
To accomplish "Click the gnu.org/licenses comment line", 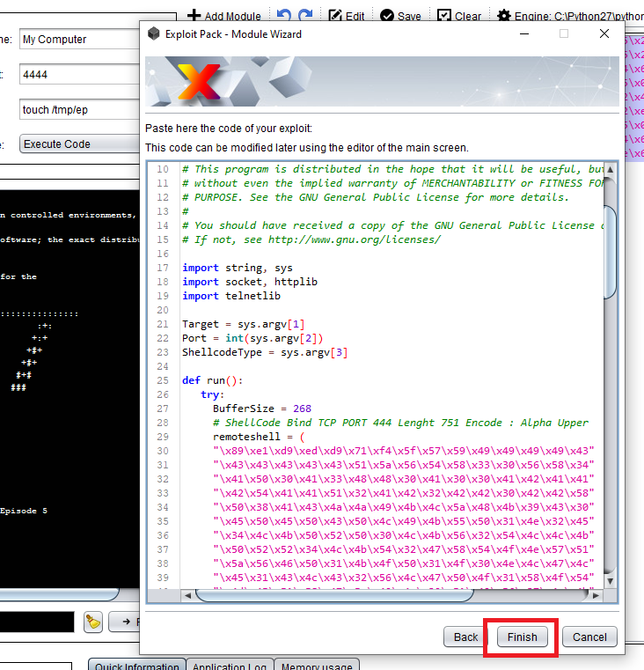I will click(311, 239).
